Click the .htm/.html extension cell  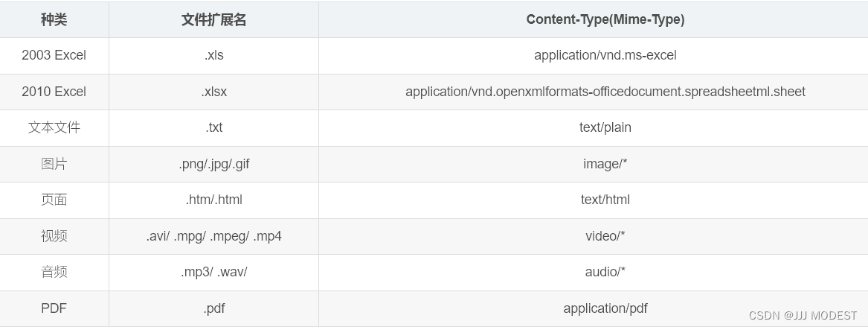[213, 200]
